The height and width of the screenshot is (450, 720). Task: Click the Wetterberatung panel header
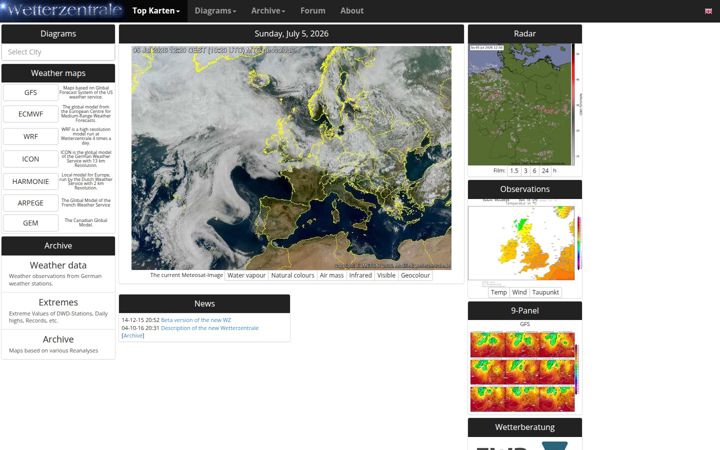point(525,427)
